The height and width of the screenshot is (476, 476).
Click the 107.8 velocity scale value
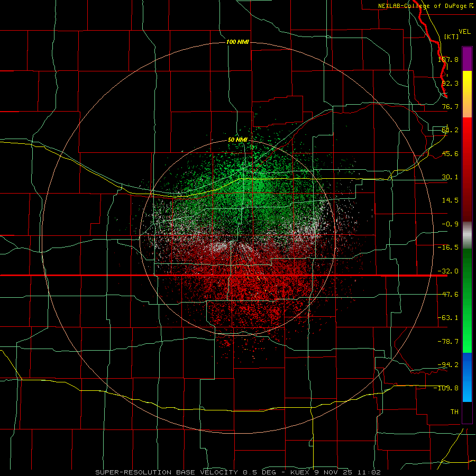point(448,59)
